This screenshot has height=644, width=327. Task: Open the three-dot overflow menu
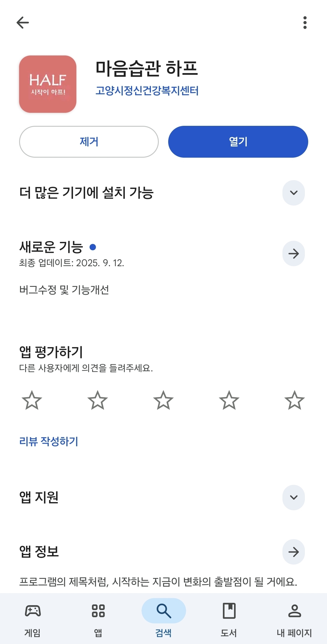305,23
